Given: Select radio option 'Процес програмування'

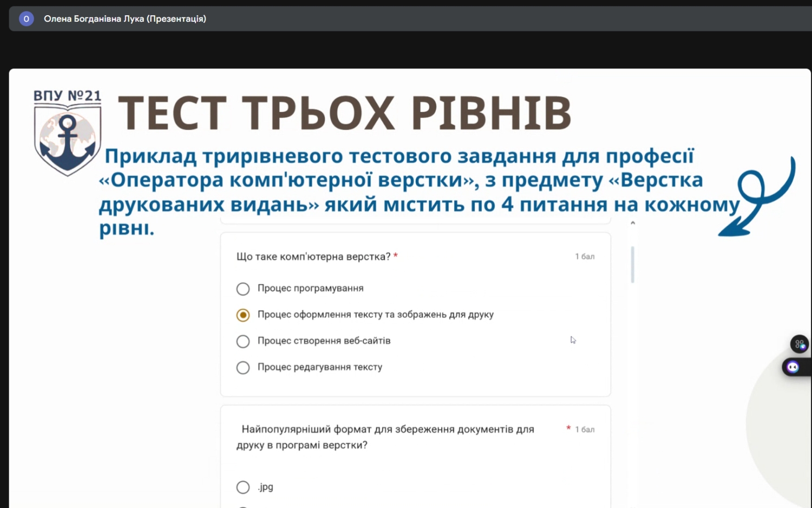Looking at the screenshot, I should pos(243,289).
